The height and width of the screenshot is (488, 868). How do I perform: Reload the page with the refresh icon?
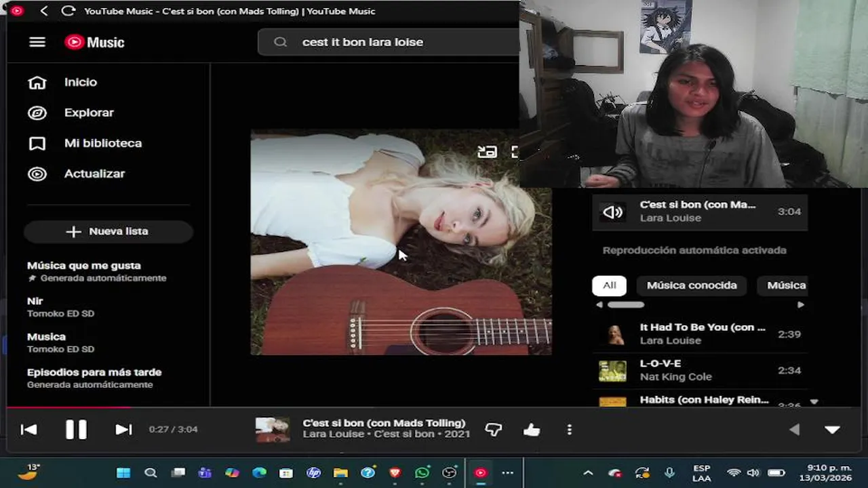coord(68,11)
